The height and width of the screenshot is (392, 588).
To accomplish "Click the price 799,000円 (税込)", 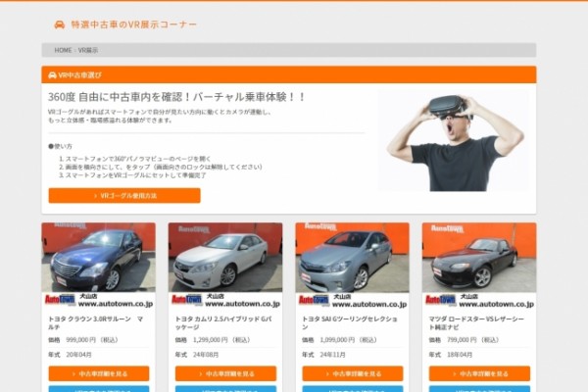I will pyautogui.click(x=473, y=340).
